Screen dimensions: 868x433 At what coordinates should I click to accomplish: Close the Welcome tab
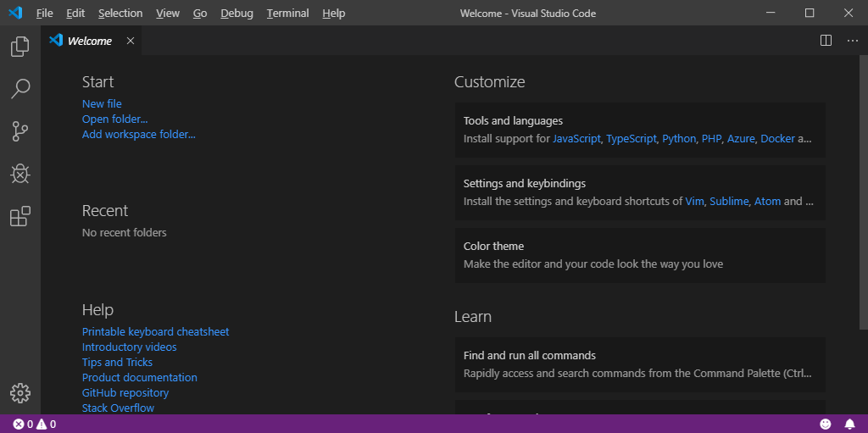click(130, 41)
